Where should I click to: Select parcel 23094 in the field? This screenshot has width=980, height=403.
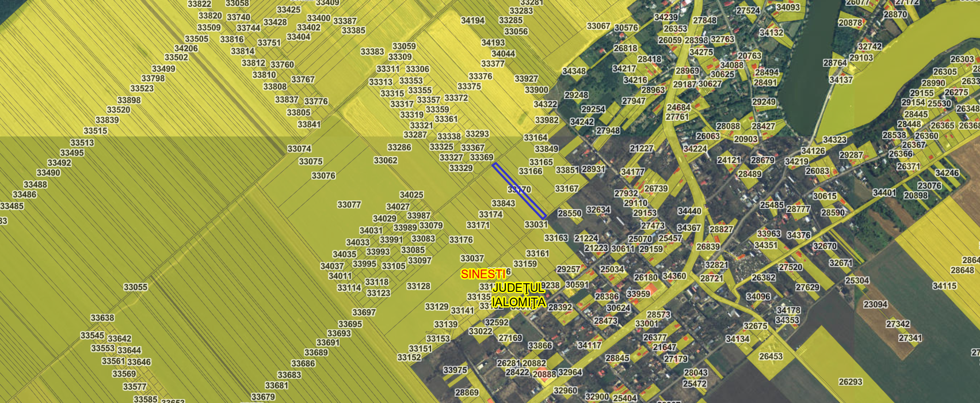click(x=875, y=305)
